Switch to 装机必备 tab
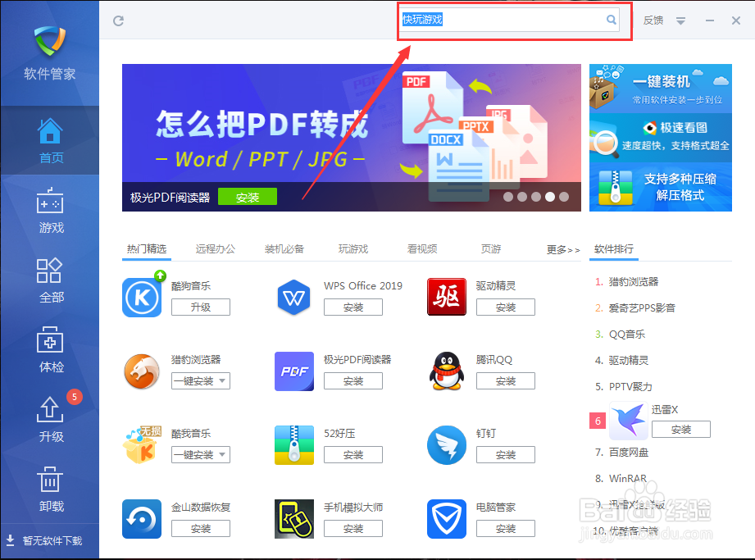Screen dimensions: 755x560 [x=284, y=249]
